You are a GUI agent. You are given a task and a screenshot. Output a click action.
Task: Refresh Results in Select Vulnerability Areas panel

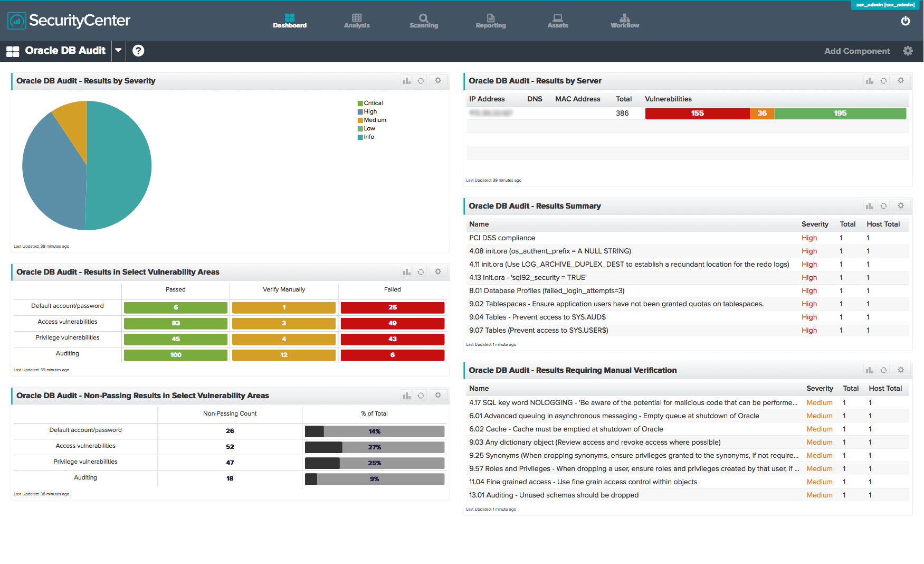click(x=421, y=272)
